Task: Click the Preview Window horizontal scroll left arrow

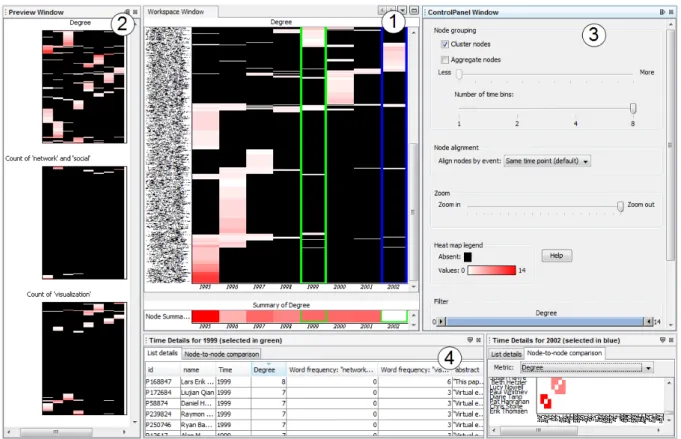Action: pyautogui.click(x=9, y=432)
